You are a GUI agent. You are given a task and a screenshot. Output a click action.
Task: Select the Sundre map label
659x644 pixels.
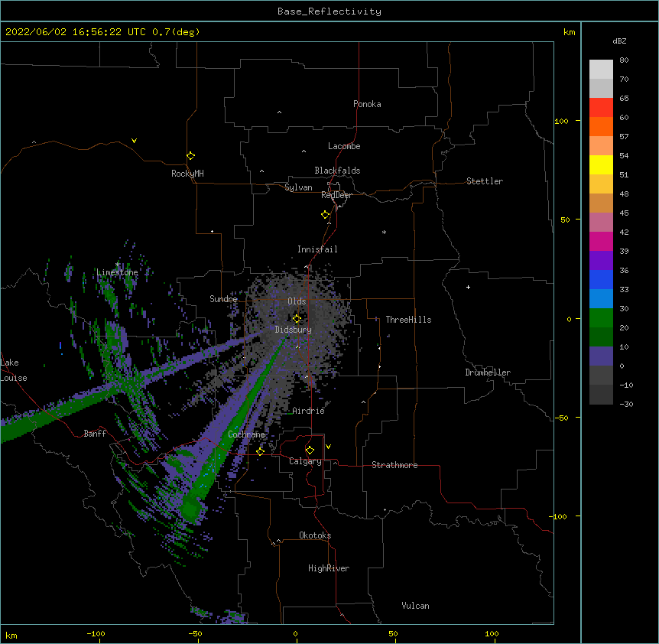[x=223, y=299]
